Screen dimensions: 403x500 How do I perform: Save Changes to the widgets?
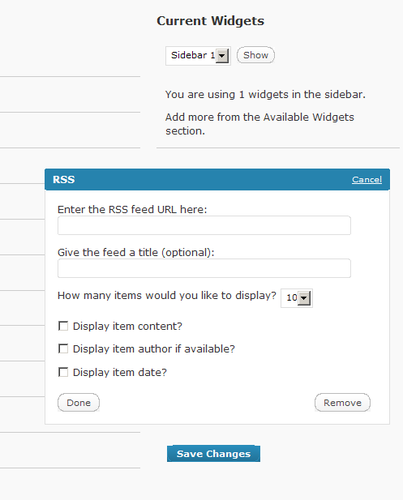click(x=213, y=454)
